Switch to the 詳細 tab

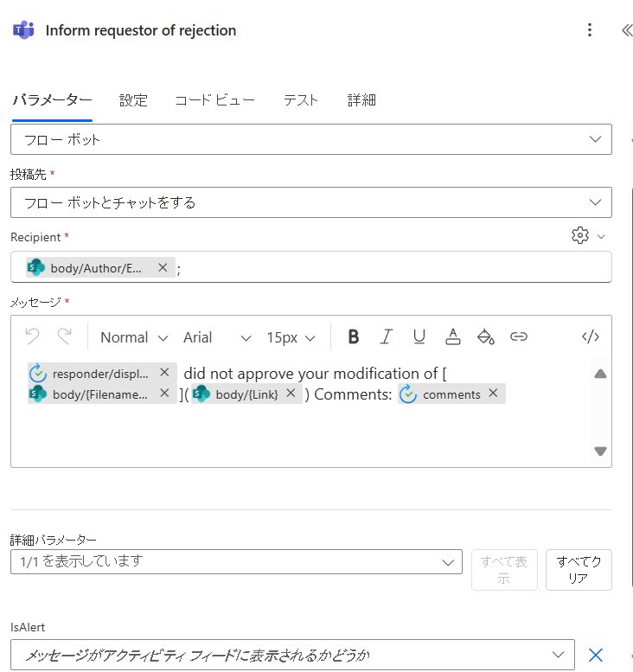coord(361,99)
